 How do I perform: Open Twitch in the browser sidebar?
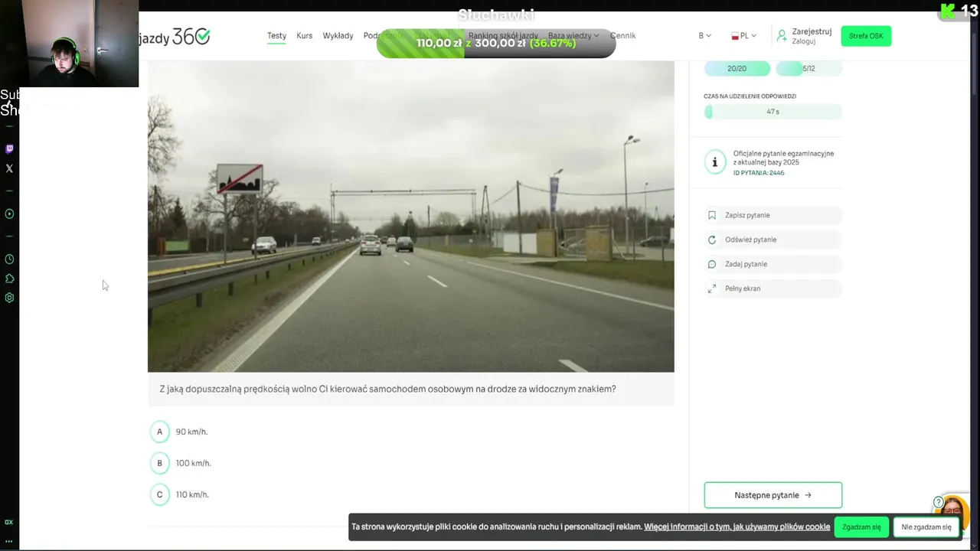9,148
